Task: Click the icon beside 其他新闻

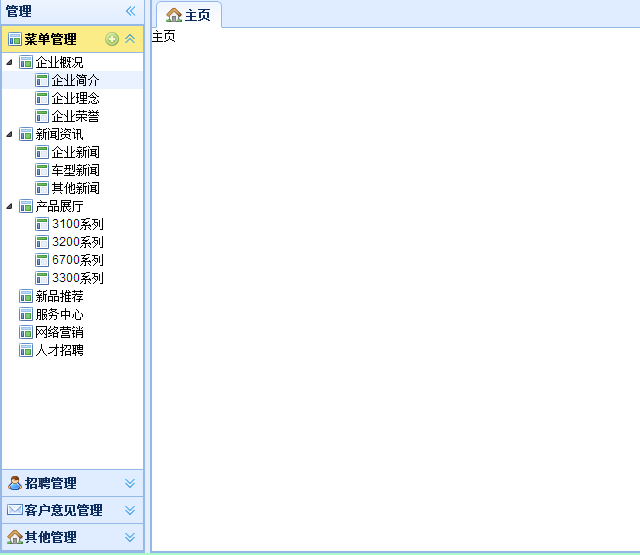Action: pos(42,188)
